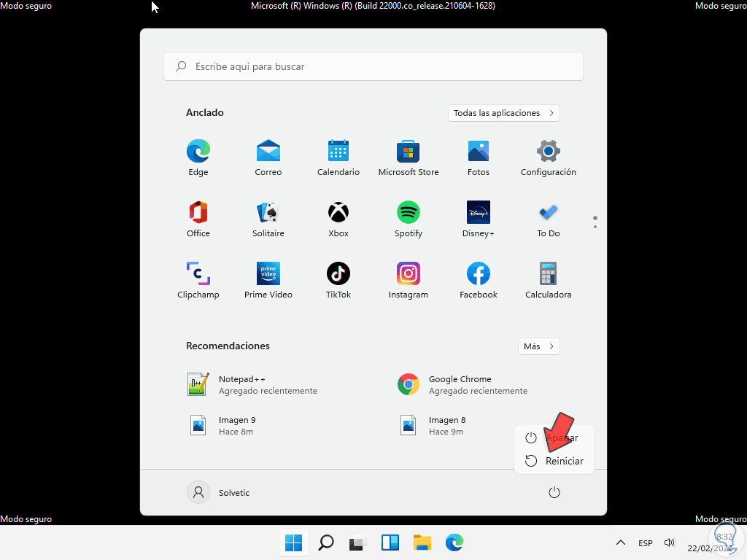Show hidden icons via tray chevron
The height and width of the screenshot is (560, 747).
(621, 542)
